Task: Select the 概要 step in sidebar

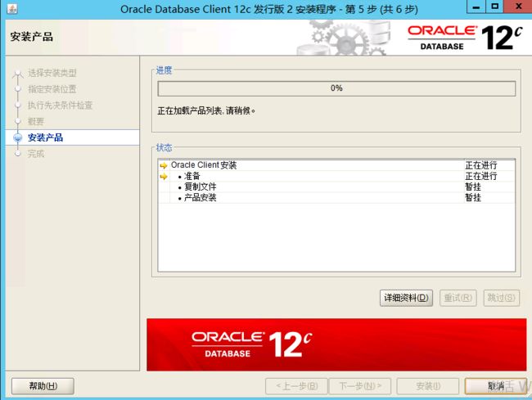Action: (x=36, y=121)
